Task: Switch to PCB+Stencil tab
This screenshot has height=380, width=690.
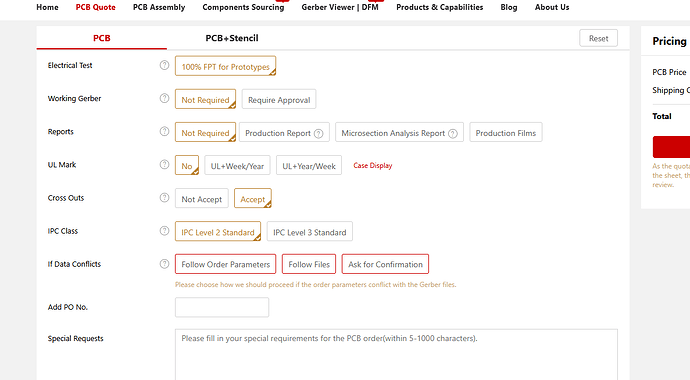Action: point(232,38)
